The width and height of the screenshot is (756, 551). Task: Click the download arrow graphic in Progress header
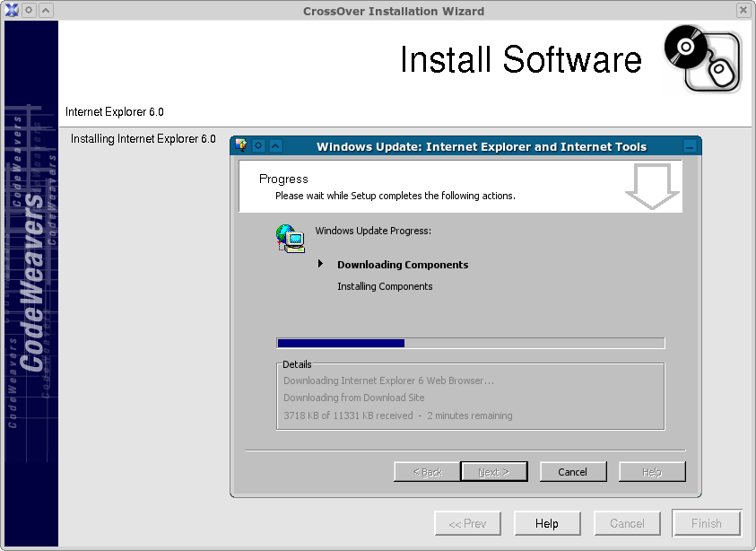click(652, 187)
